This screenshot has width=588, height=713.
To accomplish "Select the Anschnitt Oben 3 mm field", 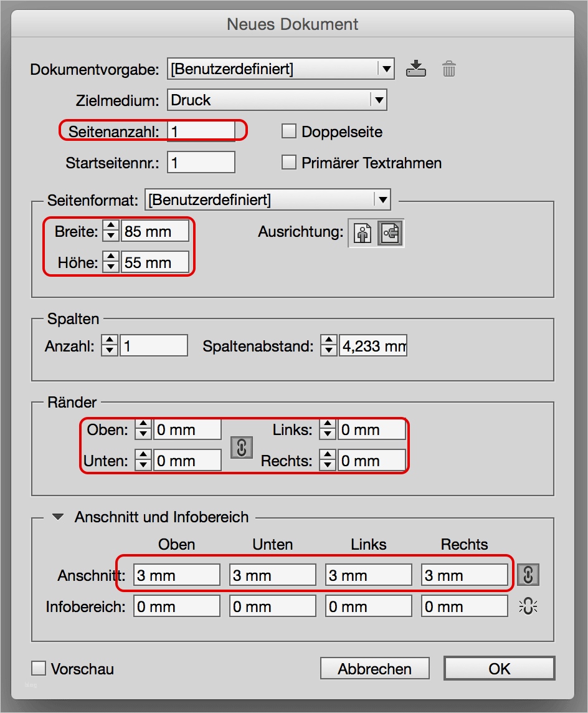I will pos(176,574).
